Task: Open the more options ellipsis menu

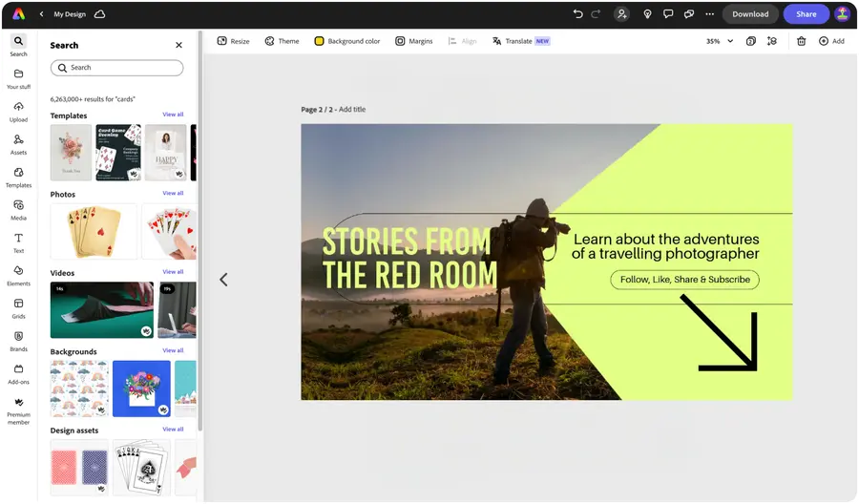Action: tap(709, 14)
